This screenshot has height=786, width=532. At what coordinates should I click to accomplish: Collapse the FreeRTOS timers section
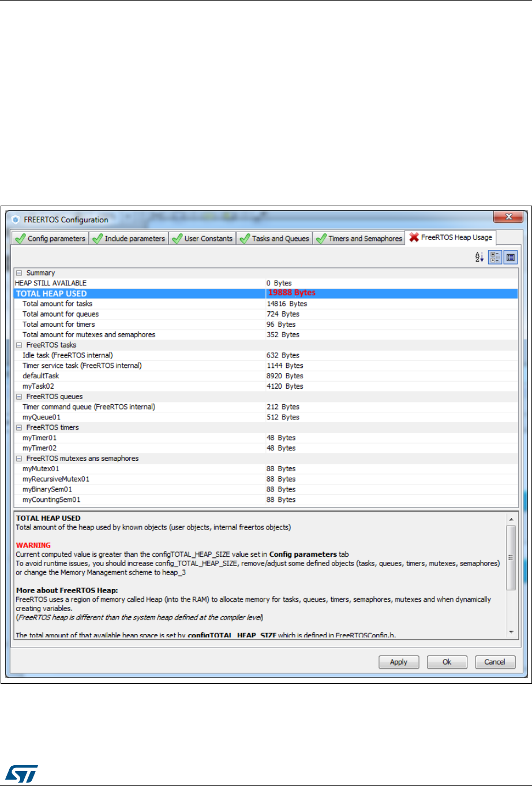pyautogui.click(x=19, y=428)
